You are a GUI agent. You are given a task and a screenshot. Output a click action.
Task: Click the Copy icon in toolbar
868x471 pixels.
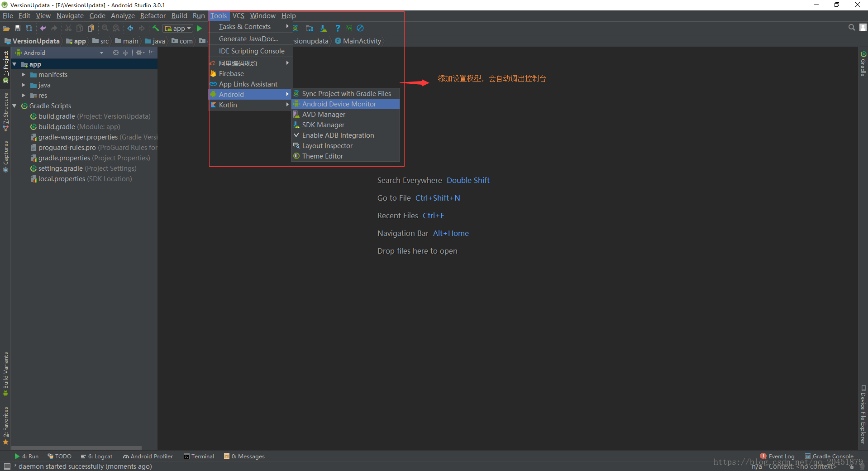tap(80, 28)
